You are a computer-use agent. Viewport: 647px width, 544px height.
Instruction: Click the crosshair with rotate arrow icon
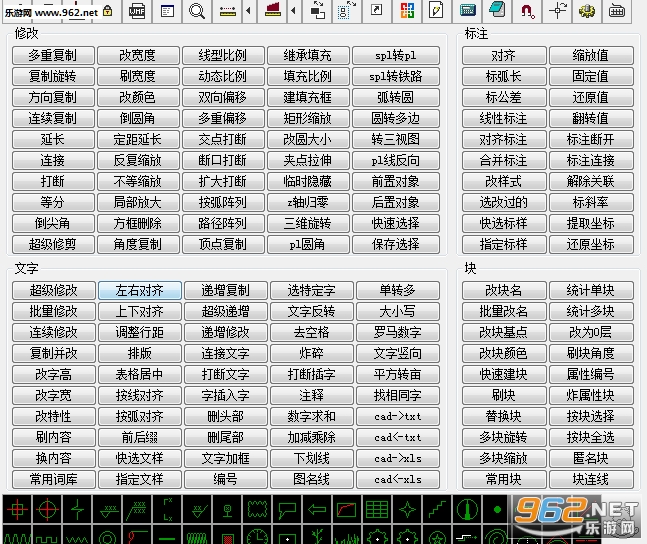(x=557, y=11)
